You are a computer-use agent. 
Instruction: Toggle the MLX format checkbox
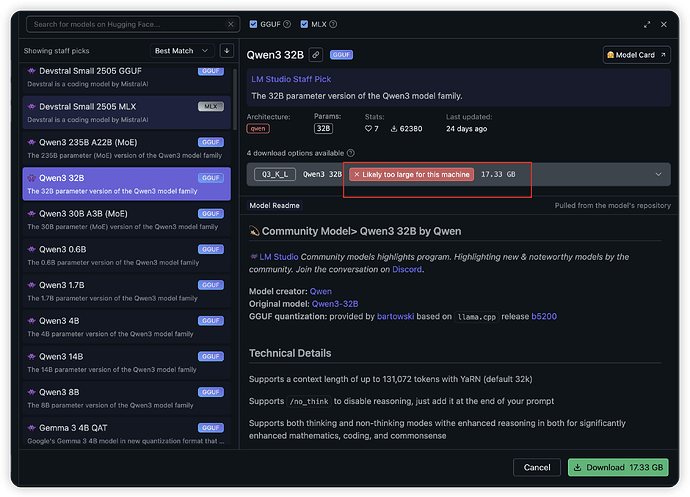(304, 24)
